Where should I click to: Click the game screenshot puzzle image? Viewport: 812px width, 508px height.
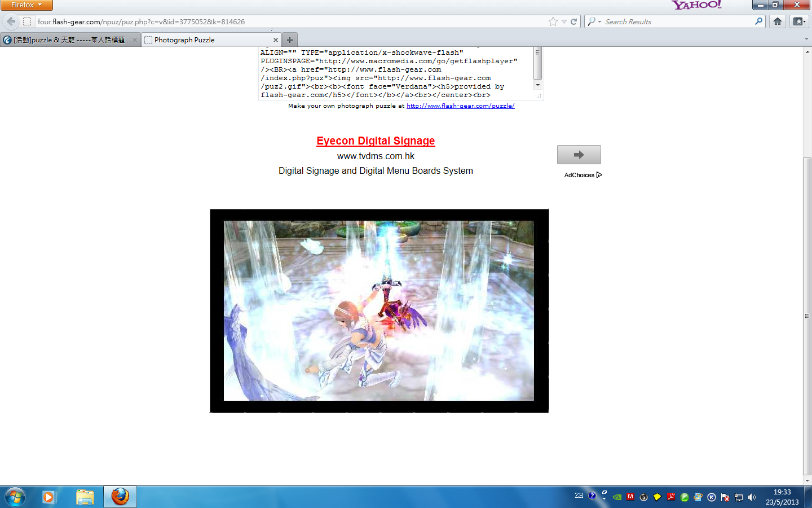[379, 311]
